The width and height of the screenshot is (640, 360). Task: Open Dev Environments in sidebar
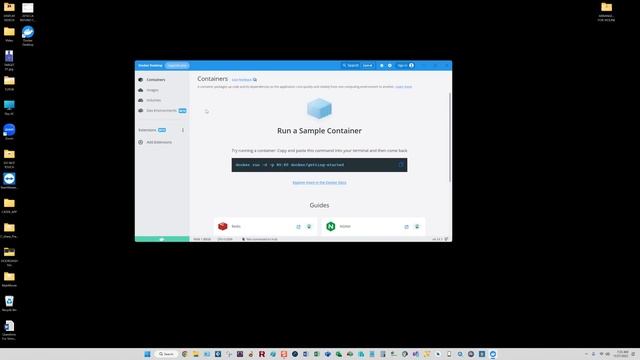tap(162, 111)
